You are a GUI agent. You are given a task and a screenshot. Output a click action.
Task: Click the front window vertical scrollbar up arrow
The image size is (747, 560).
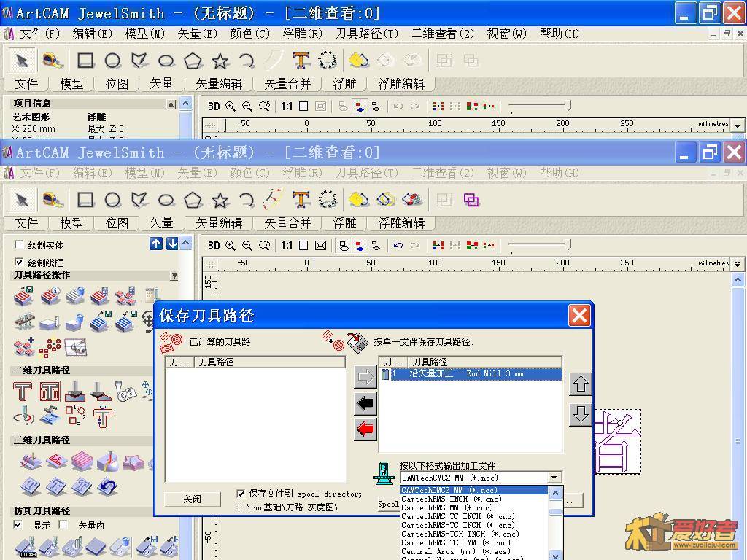[x=738, y=280]
